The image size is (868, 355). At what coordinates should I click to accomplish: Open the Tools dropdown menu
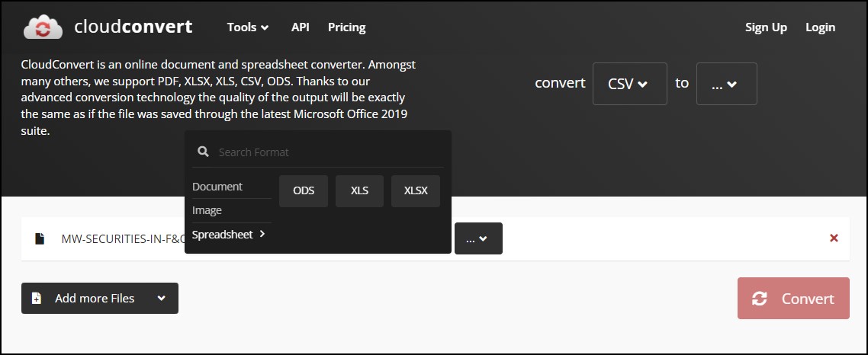pos(248,27)
